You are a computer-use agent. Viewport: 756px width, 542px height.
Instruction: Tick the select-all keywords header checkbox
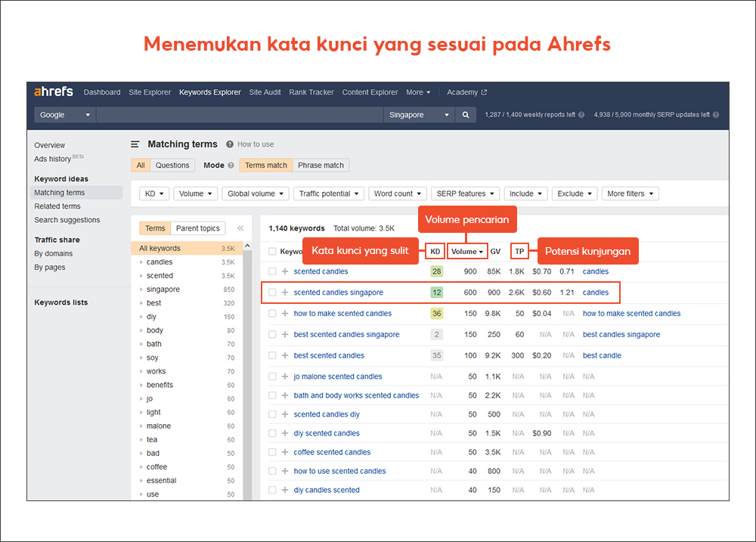(x=272, y=251)
